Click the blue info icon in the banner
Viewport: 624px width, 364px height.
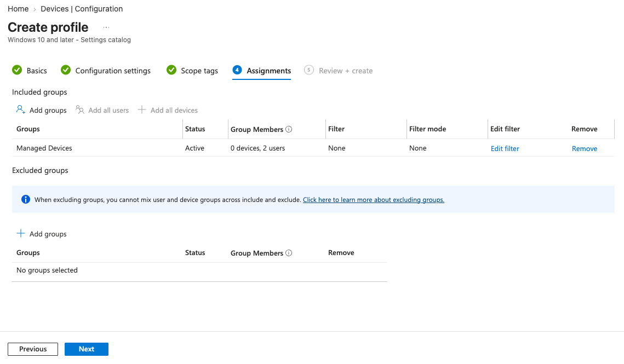coord(25,199)
